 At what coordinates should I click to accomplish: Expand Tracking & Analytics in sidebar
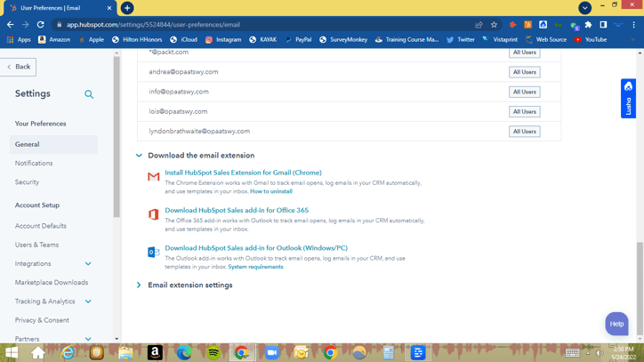click(x=88, y=302)
